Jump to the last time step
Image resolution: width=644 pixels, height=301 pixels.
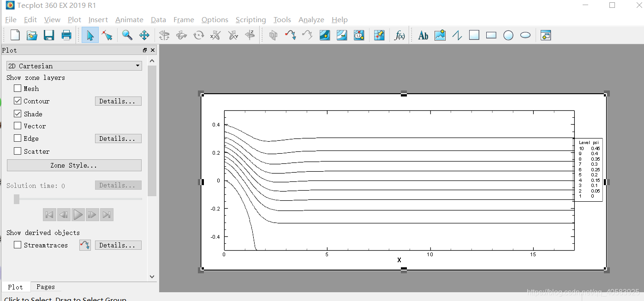(x=107, y=214)
